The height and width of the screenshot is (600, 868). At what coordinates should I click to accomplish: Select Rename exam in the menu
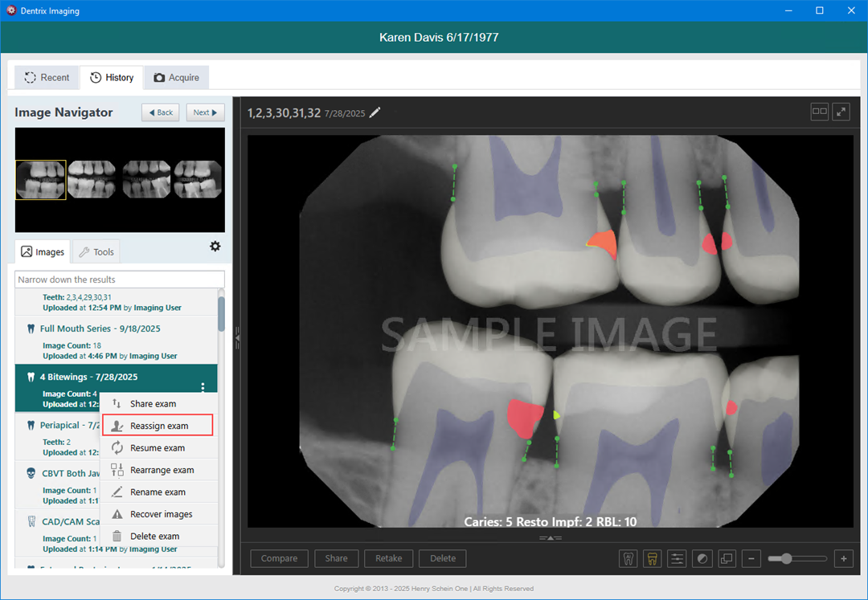pos(158,492)
